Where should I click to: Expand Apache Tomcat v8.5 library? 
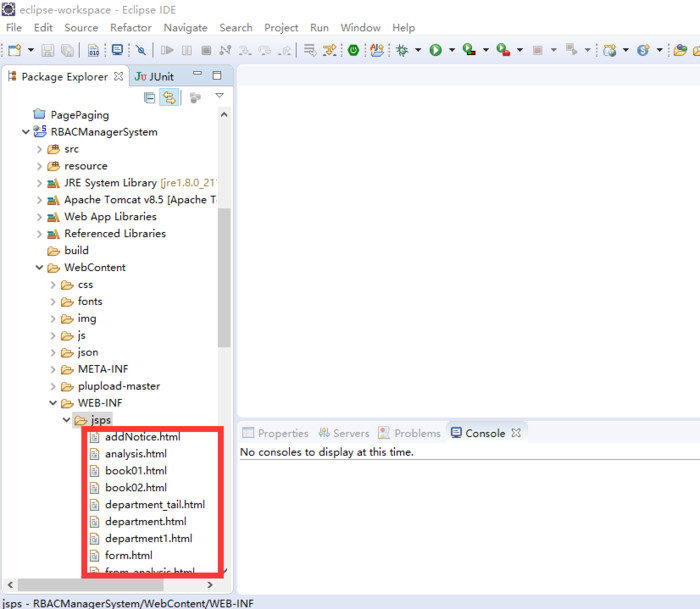point(39,200)
